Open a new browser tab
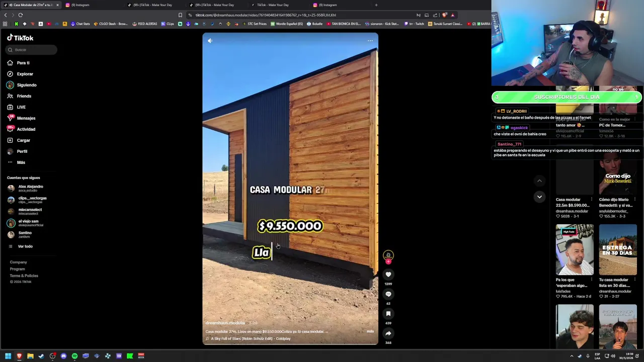The width and height of the screenshot is (644, 362). pos(376,5)
